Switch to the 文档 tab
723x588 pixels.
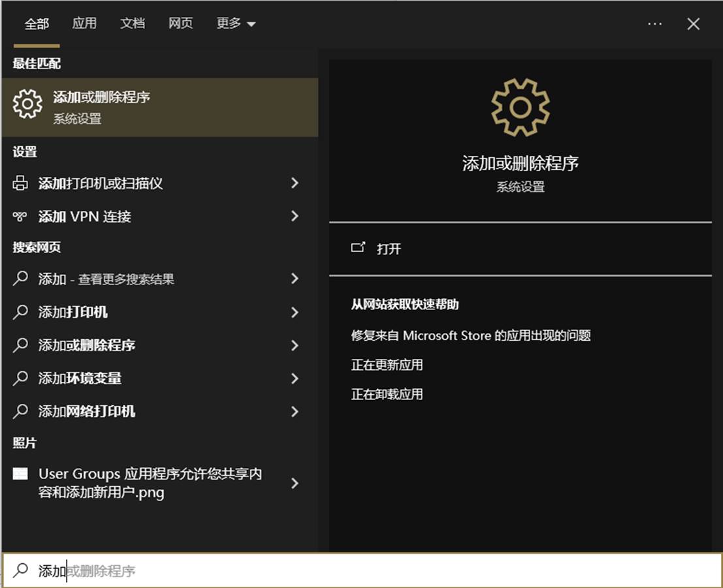tap(133, 23)
